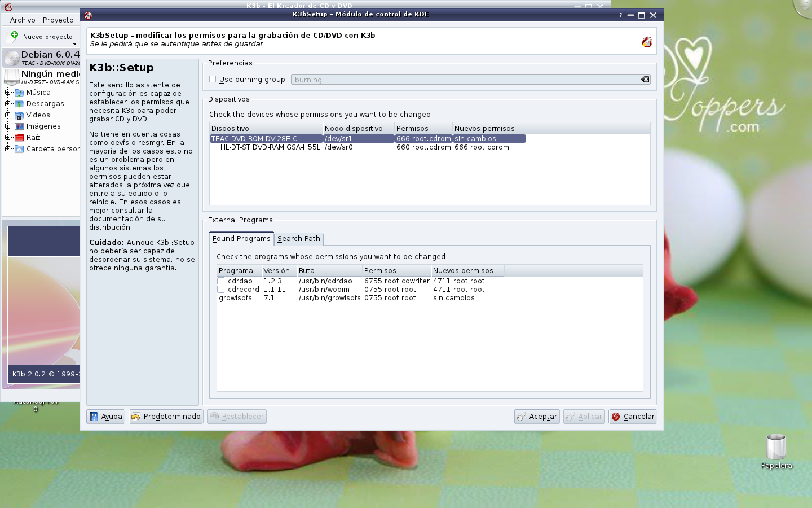
Task: Click the Restablecer button
Action: (x=237, y=417)
